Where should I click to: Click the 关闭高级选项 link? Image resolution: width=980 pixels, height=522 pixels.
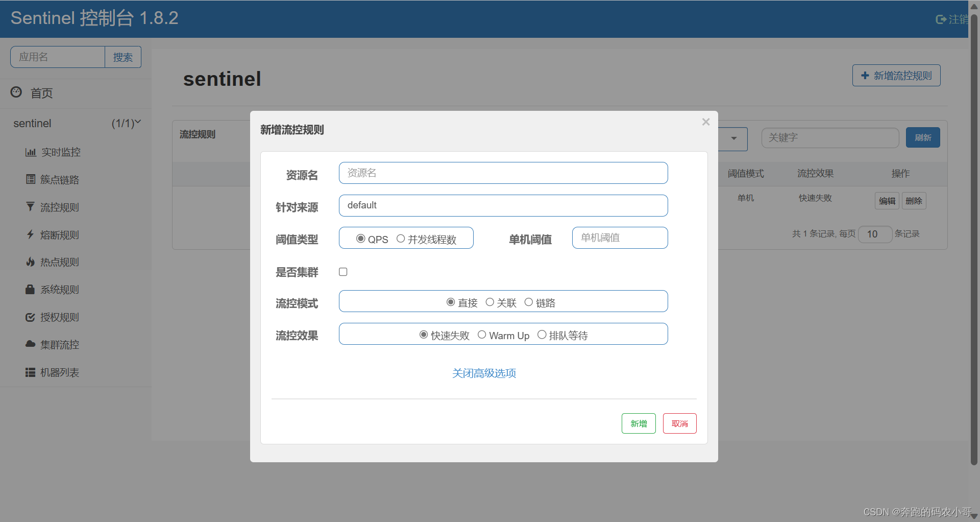(484, 373)
